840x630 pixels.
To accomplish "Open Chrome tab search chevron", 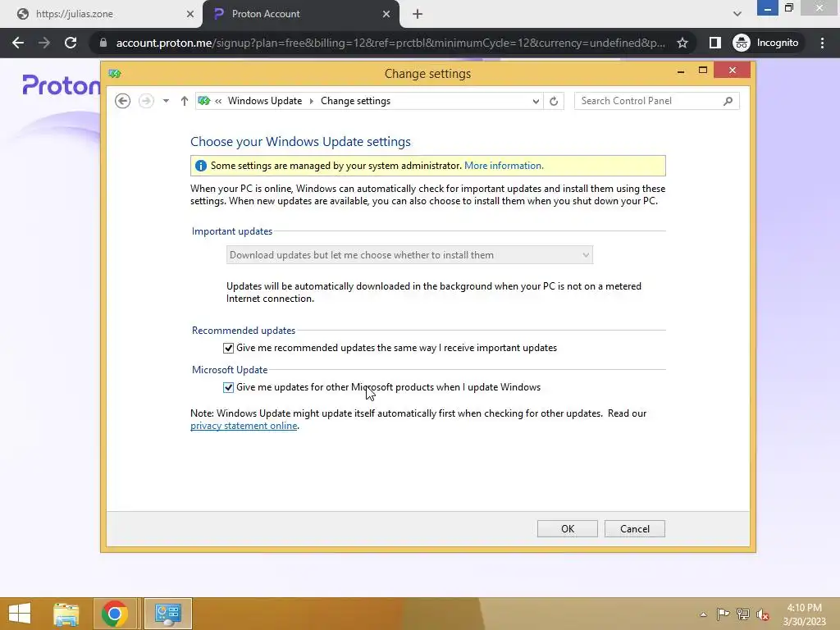I will (737, 14).
